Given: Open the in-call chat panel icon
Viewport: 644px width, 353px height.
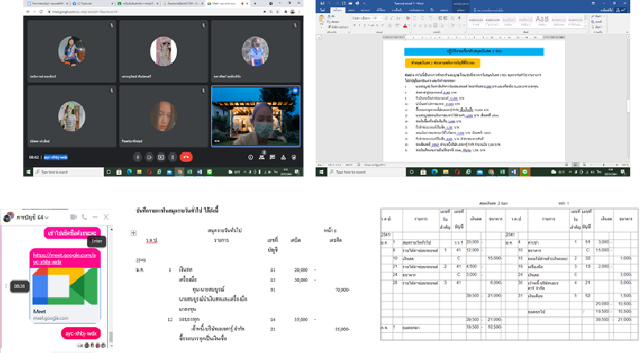Looking at the screenshot, I should pos(273,156).
